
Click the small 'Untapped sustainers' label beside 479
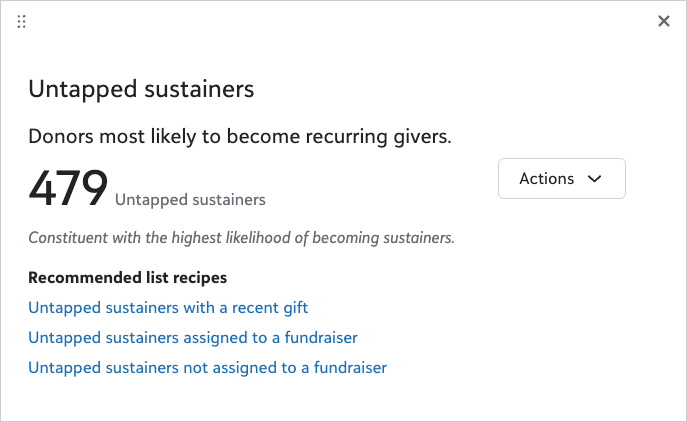(x=190, y=200)
